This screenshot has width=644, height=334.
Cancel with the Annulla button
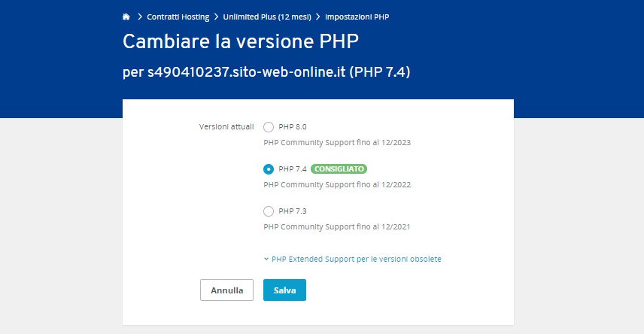226,290
